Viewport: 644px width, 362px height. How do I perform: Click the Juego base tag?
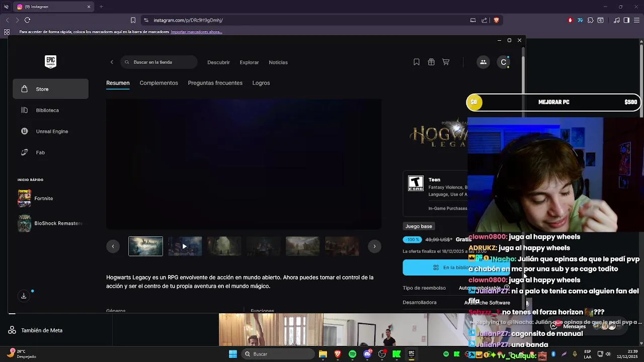[x=419, y=226]
